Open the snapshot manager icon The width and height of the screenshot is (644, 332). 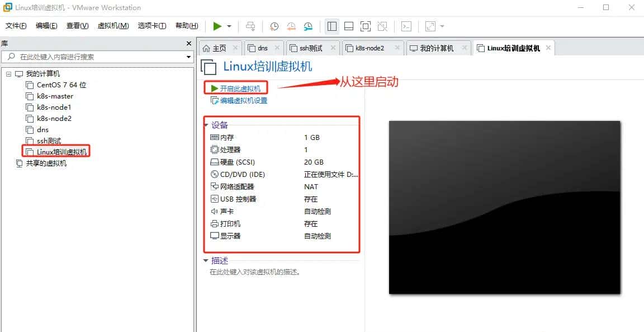308,26
